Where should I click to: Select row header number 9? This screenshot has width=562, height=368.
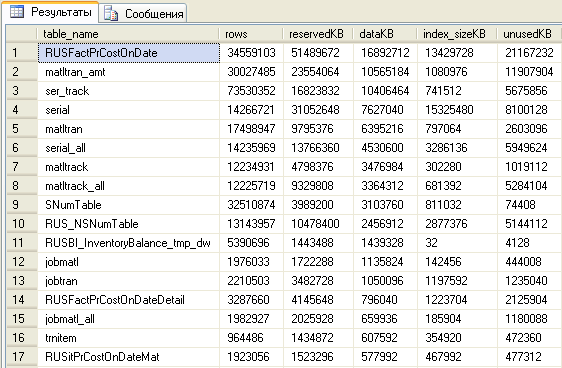pyautogui.click(x=22, y=205)
